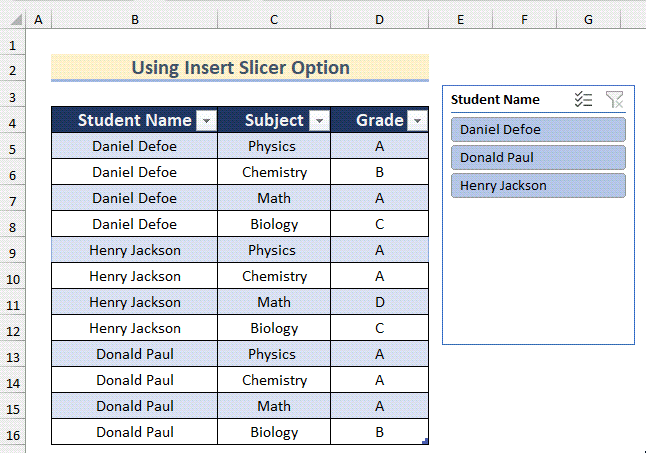The height and width of the screenshot is (453, 646).
Task: Select the cell with Chemistry in row 6
Action: click(274, 172)
